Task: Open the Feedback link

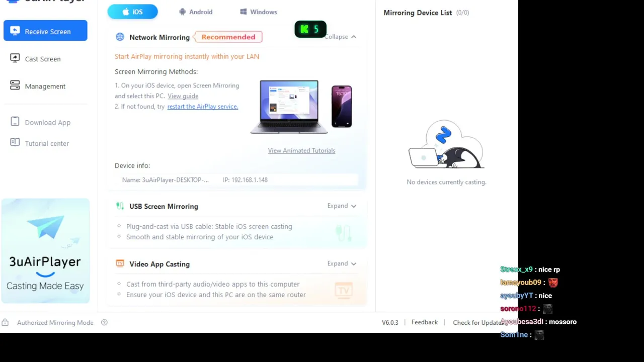Action: point(425,322)
